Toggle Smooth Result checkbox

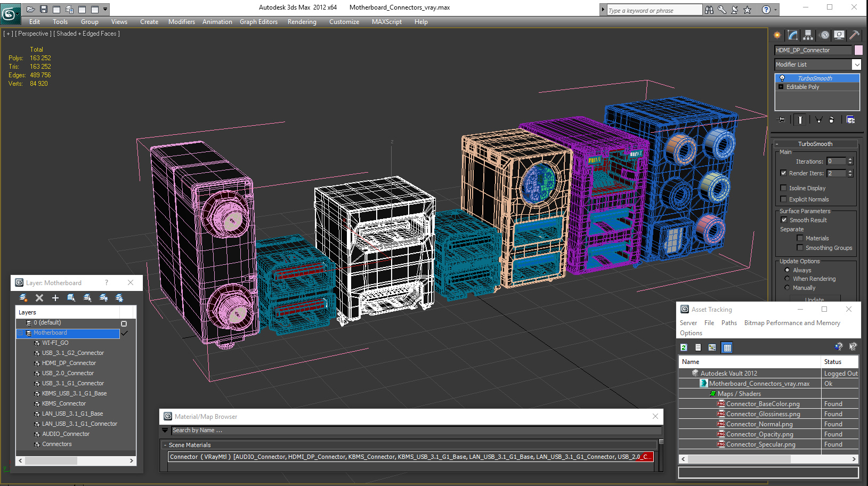784,220
